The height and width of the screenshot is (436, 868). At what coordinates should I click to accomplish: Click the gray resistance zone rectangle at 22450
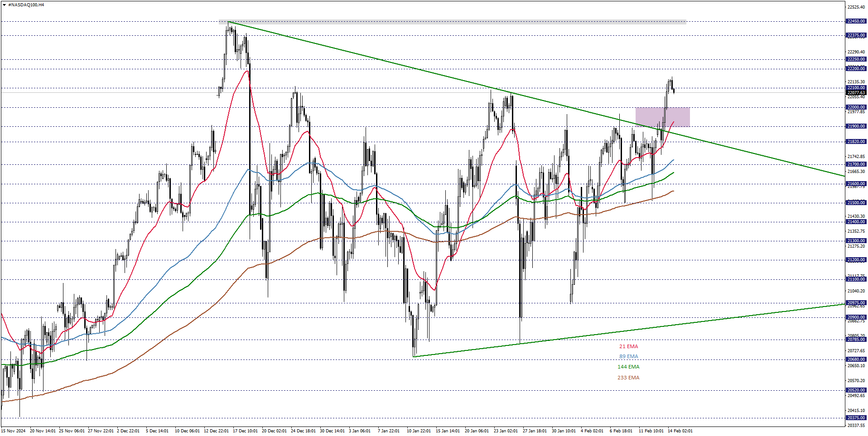coord(453,22)
